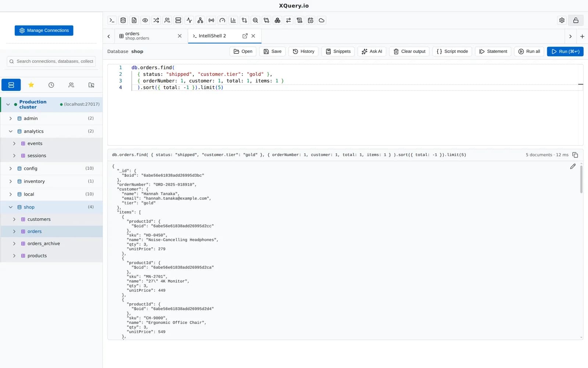Click Clear output button

409,52
